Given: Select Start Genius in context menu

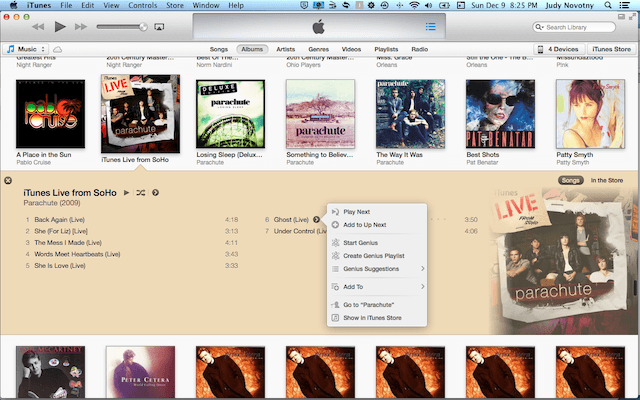Looking at the screenshot, I should [377, 243].
